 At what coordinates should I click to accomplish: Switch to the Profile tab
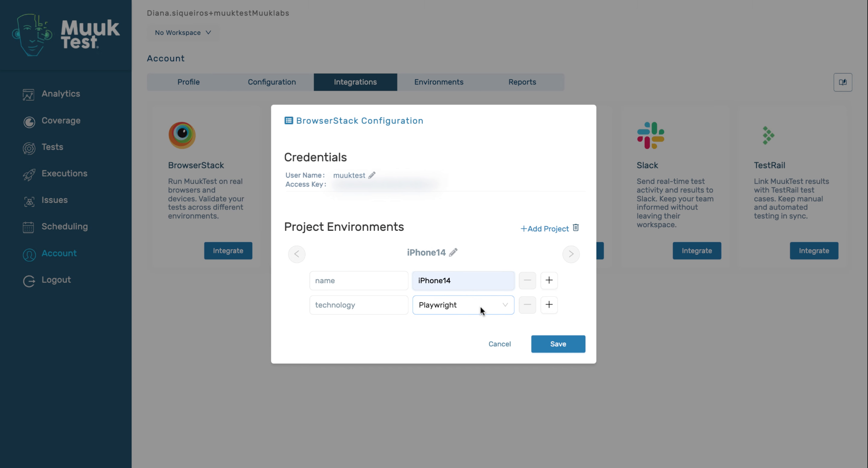189,82
